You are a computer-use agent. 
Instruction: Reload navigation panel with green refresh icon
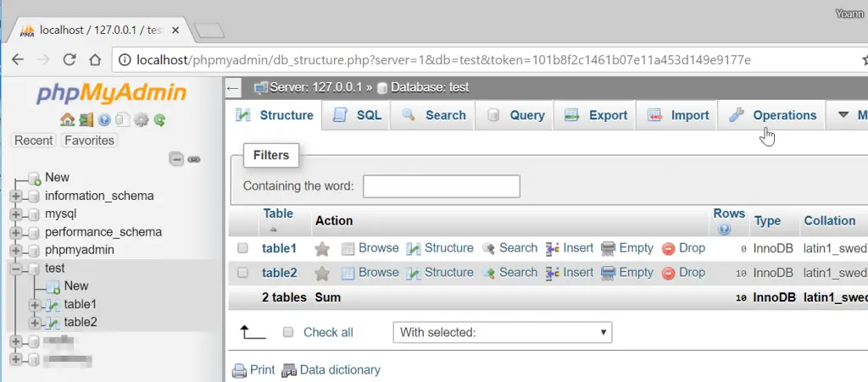pyautogui.click(x=159, y=119)
